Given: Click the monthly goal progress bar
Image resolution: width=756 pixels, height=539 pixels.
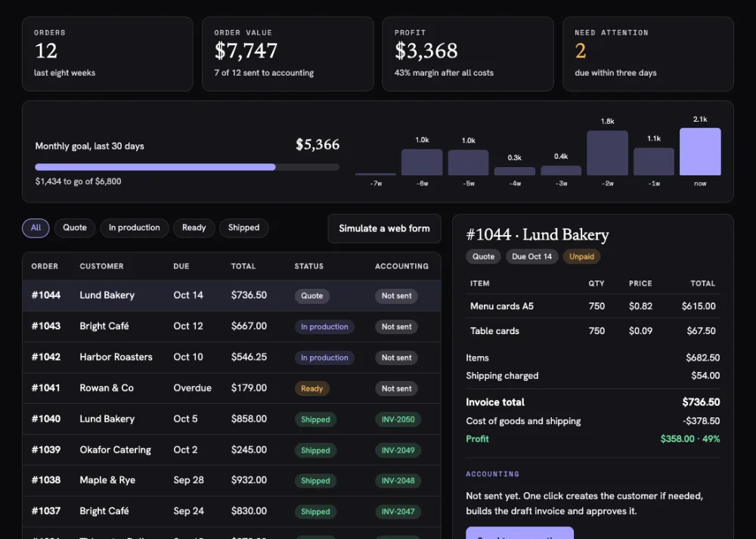Looking at the screenshot, I should 187,167.
